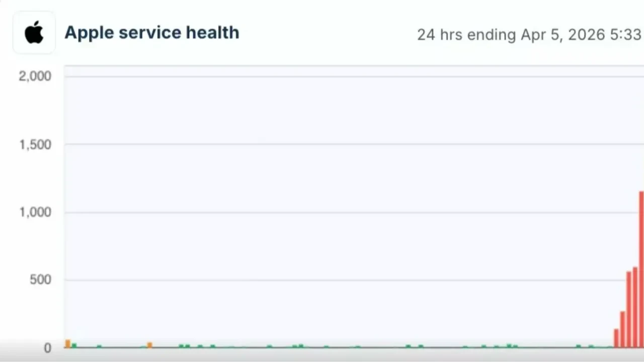Select the 2,000 y-axis label

tap(35, 76)
